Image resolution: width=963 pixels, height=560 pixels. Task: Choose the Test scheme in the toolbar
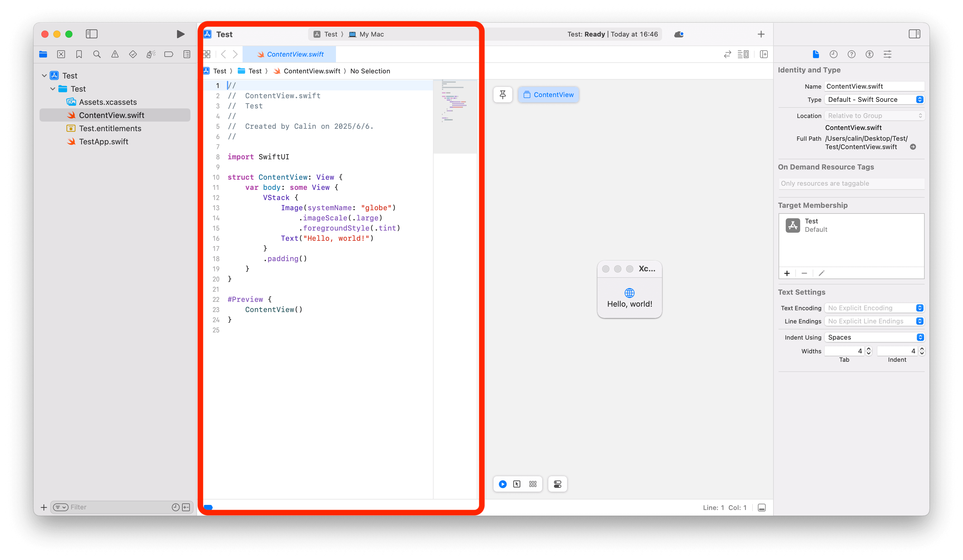(326, 34)
